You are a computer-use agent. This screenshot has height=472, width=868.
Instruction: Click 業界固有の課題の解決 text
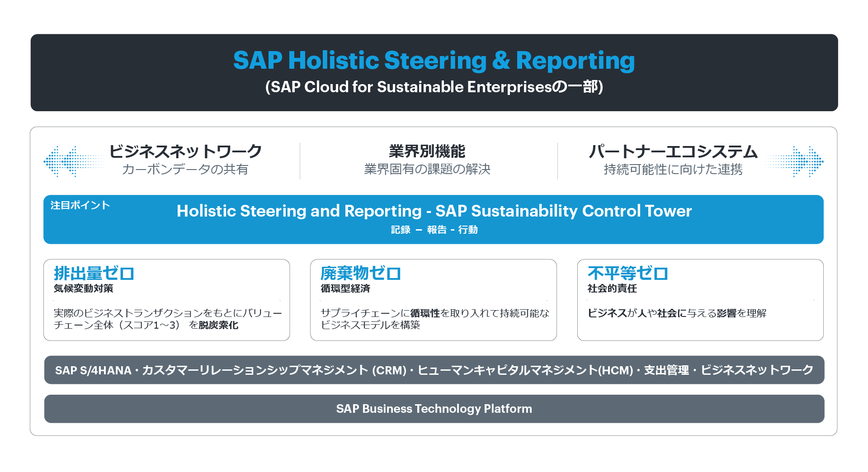[427, 169]
